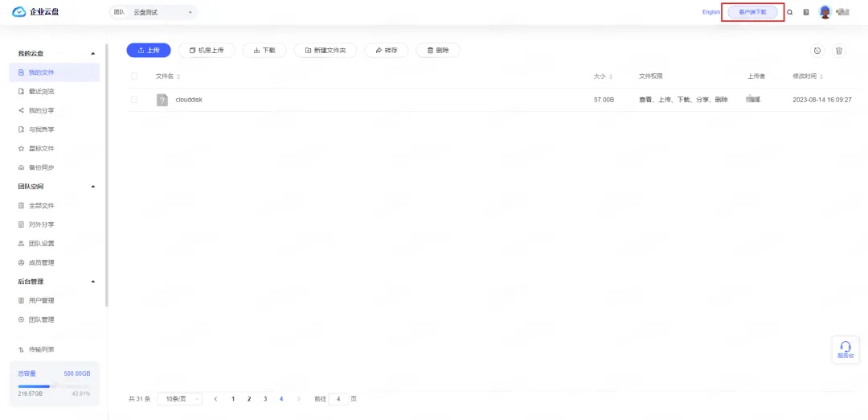Screen dimensions: 868x420
Task: Sort by 大小 column arrows
Action: point(611,76)
